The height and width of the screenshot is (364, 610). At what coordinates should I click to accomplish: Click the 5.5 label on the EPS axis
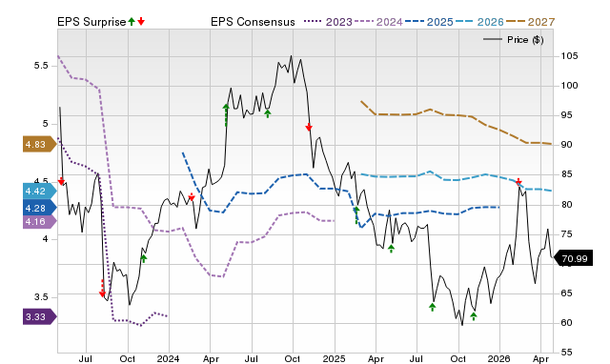click(x=41, y=66)
